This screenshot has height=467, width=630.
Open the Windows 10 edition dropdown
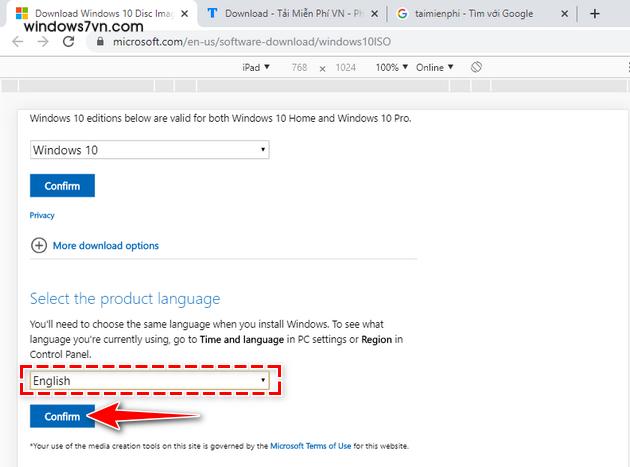149,150
